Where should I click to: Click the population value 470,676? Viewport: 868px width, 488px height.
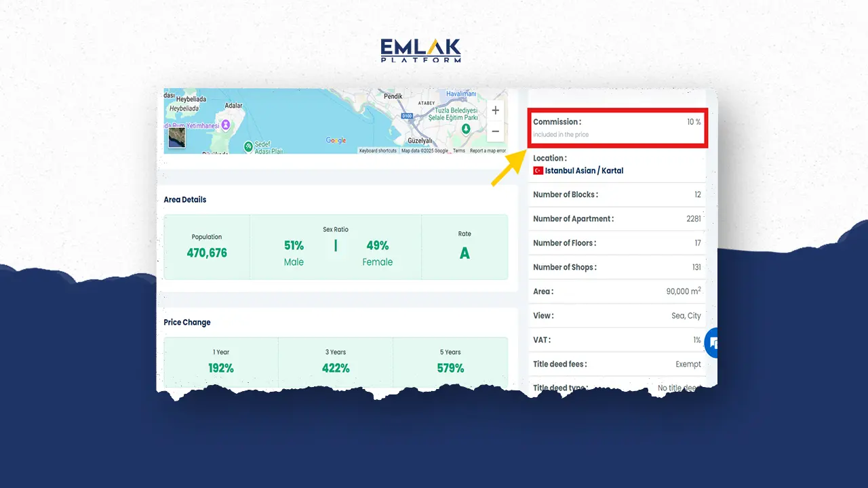tap(207, 253)
